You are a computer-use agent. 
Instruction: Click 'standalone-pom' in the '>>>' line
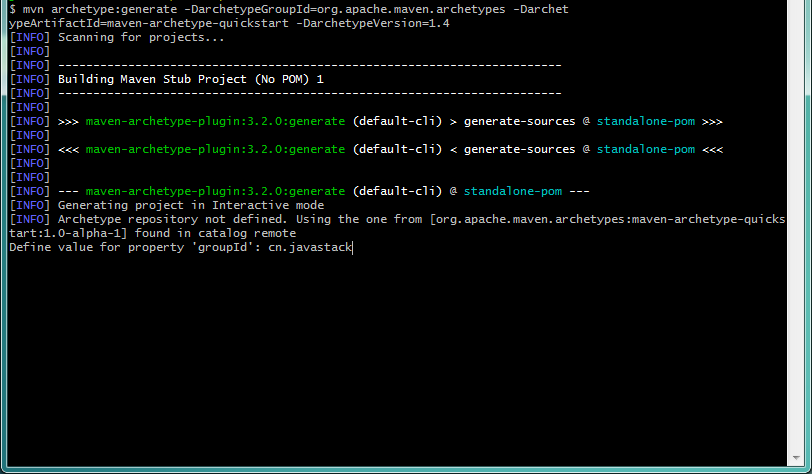point(646,121)
